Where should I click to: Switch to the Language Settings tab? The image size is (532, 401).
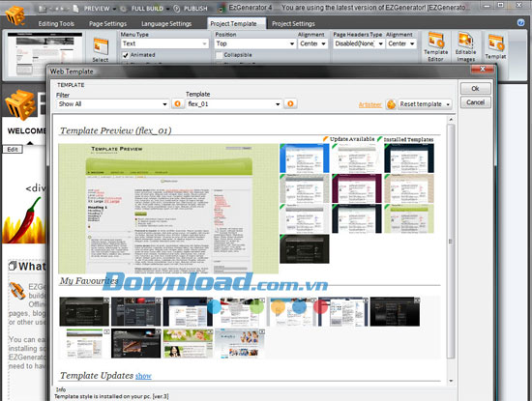[x=166, y=23]
